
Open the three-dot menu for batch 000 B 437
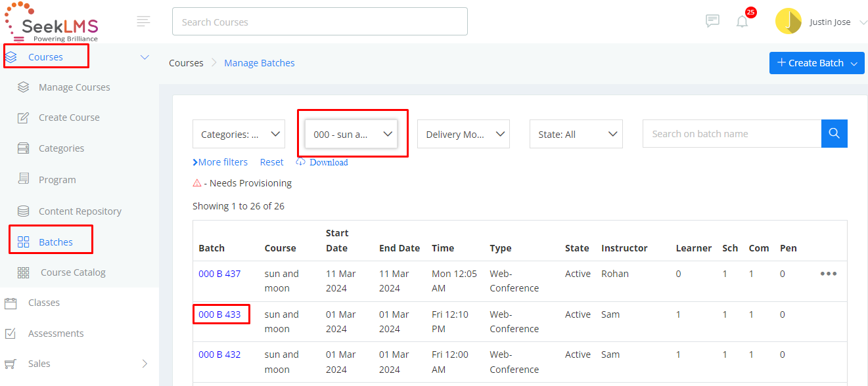[829, 274]
